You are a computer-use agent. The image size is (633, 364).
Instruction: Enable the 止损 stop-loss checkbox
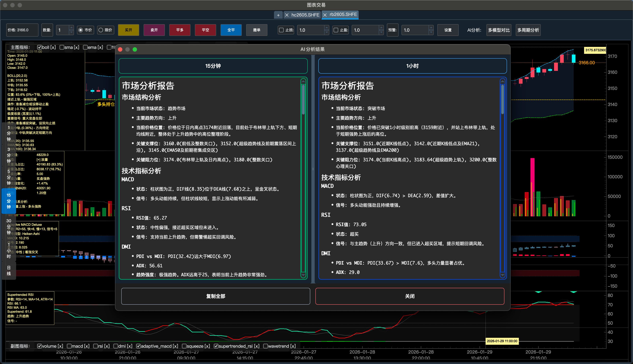pos(281,30)
